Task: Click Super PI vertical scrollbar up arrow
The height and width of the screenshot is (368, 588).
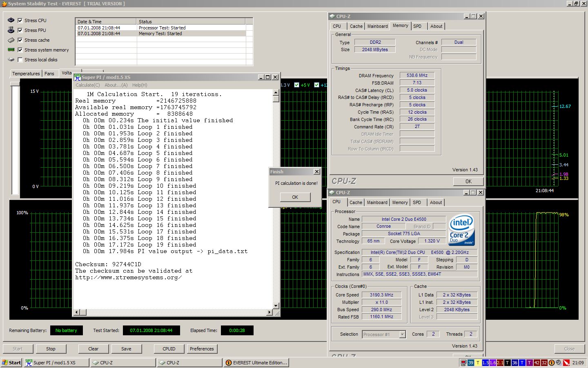Action: pos(276,92)
